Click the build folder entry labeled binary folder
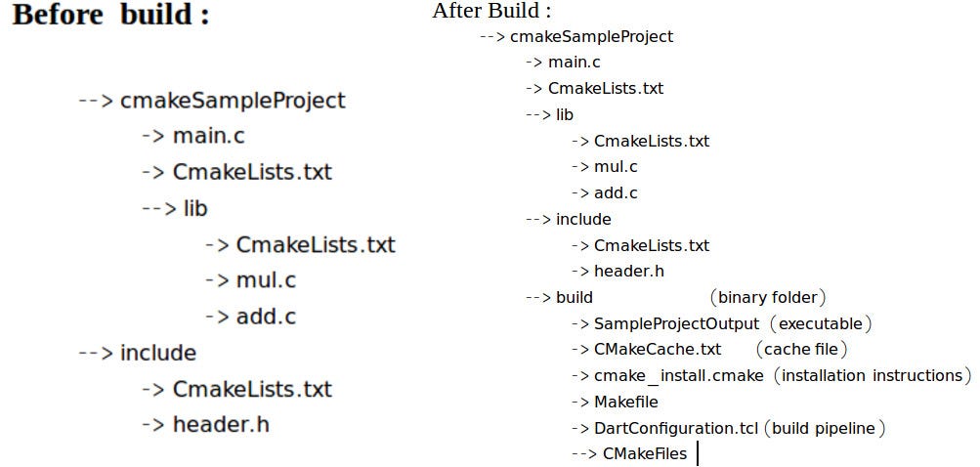The image size is (980, 467). [x=575, y=297]
